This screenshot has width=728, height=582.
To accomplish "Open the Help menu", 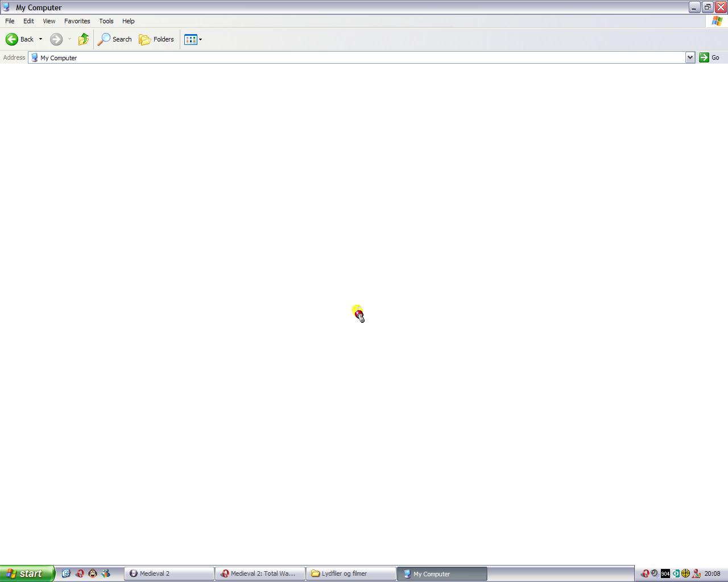I will coord(129,21).
